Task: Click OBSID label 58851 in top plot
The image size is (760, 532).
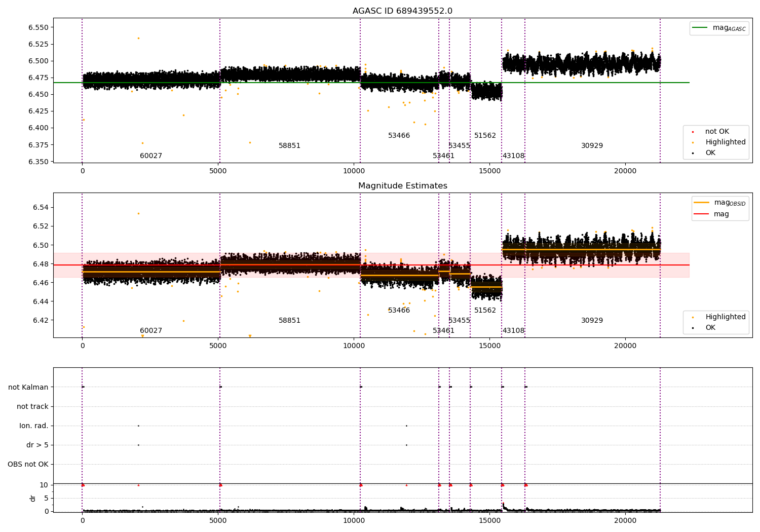Action: (x=289, y=146)
